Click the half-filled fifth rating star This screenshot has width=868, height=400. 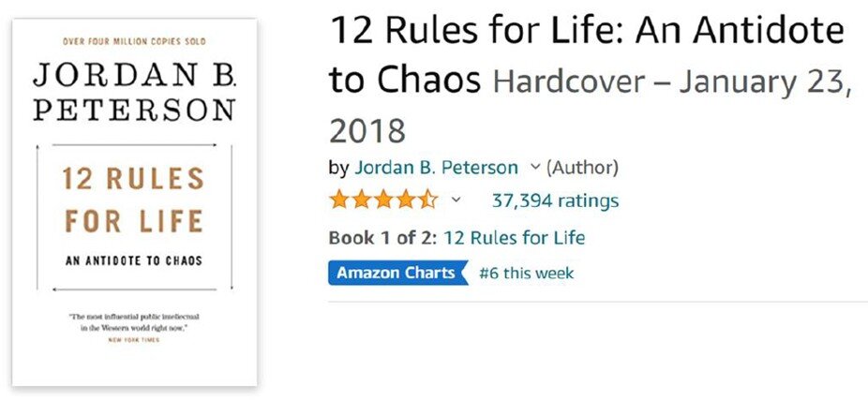pyautogui.click(x=428, y=200)
